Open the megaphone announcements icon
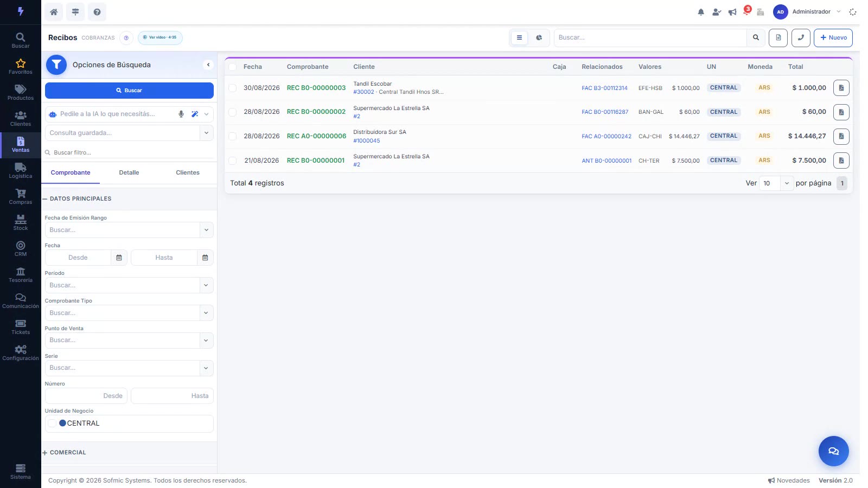Viewport: 868px width, 488px height. 732,12
